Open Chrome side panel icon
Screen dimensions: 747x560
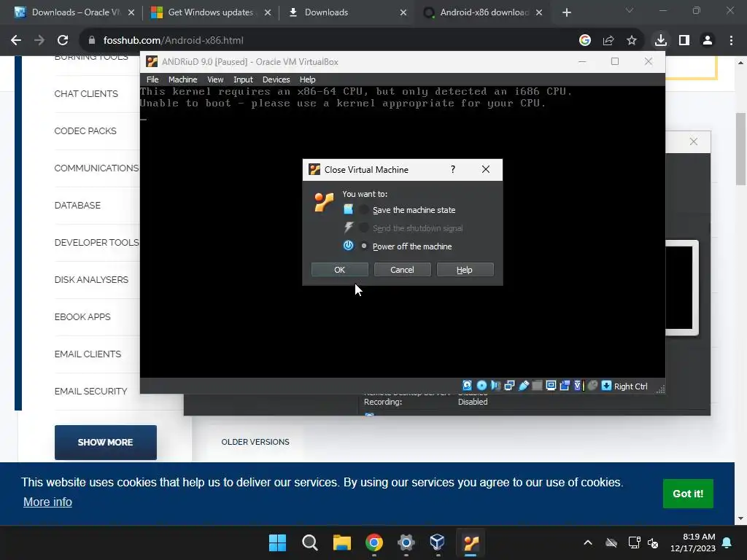click(x=684, y=41)
